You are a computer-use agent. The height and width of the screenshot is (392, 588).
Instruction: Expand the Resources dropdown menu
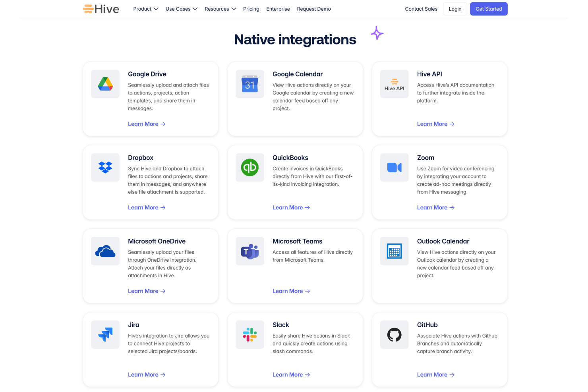point(220,9)
